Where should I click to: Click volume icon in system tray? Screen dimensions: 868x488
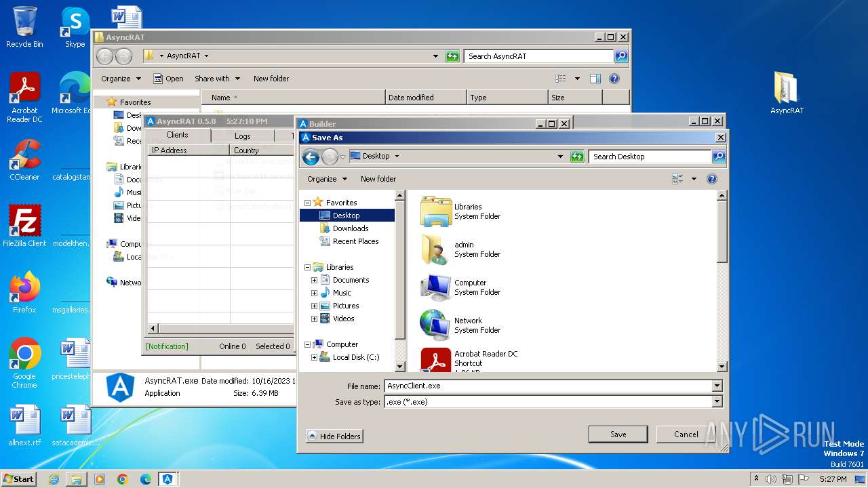[x=770, y=479]
